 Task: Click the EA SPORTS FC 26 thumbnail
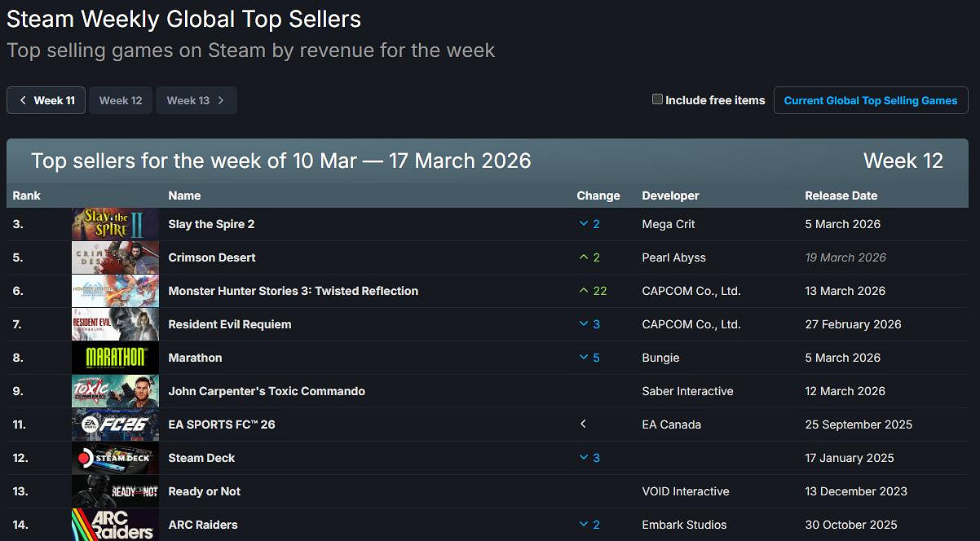click(x=115, y=424)
